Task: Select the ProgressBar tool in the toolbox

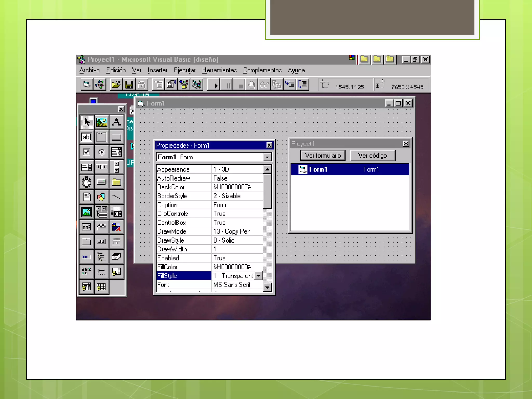Action: click(87, 257)
